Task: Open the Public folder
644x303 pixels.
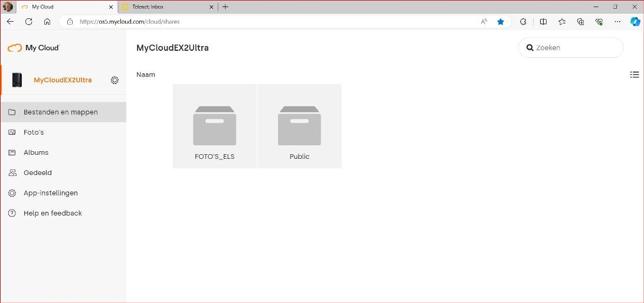Action: (299, 126)
